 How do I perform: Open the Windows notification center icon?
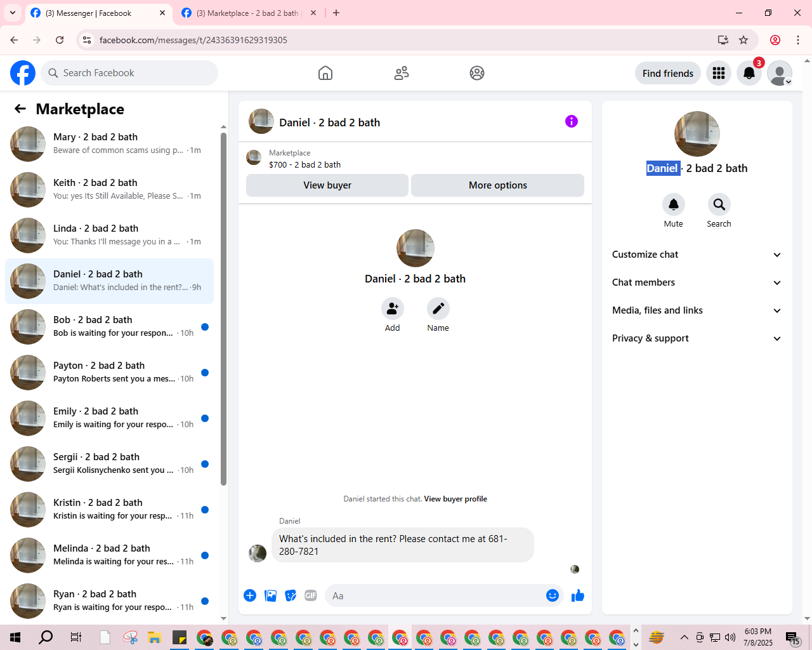792,637
